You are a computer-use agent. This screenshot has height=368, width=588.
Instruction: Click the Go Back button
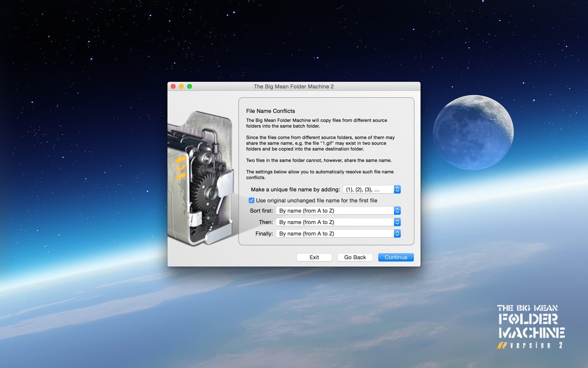coord(355,257)
